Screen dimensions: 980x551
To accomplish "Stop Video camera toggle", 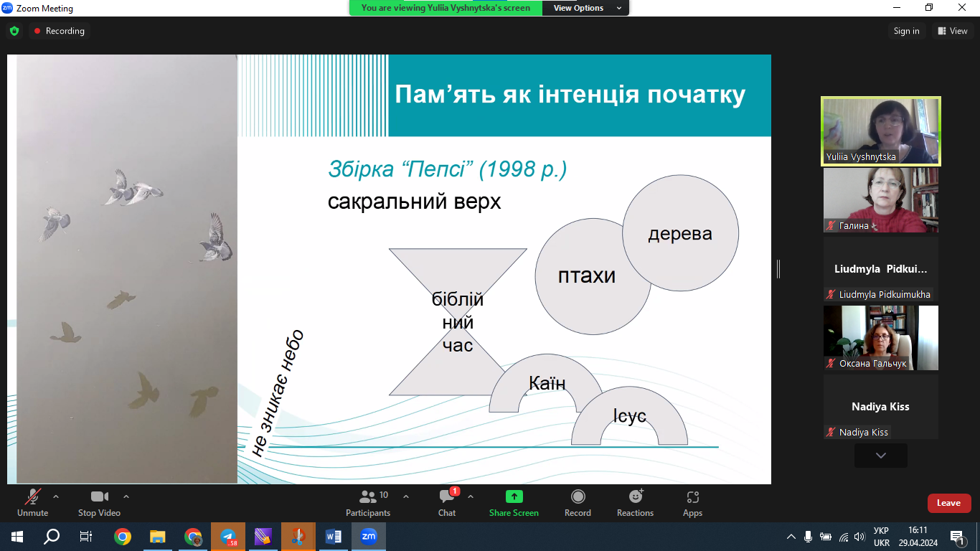I will [x=99, y=502].
